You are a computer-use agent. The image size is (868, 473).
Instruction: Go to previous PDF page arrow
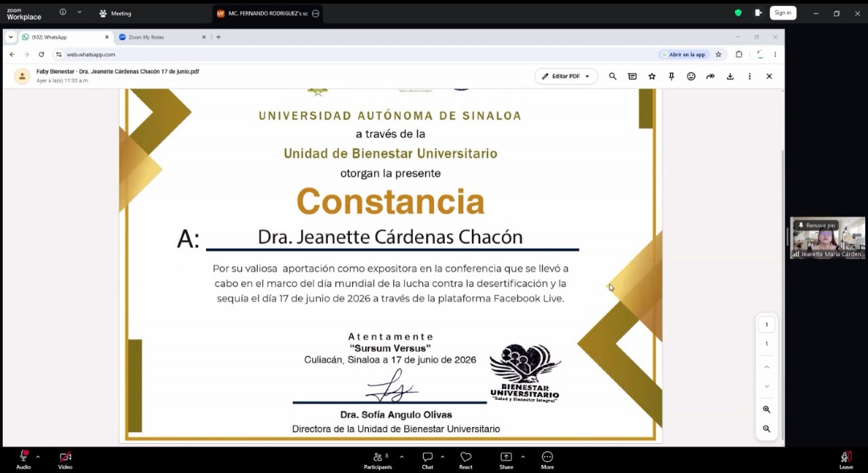[766, 367]
